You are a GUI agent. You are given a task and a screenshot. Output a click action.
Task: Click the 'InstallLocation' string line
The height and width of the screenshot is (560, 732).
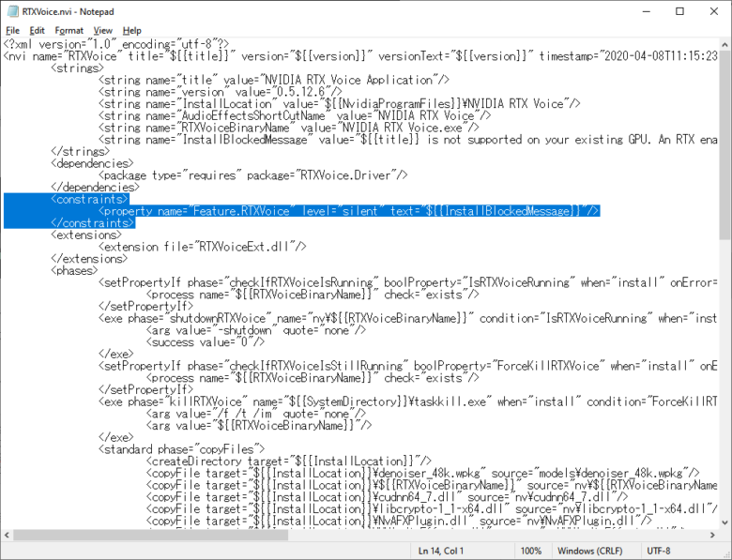(x=340, y=104)
